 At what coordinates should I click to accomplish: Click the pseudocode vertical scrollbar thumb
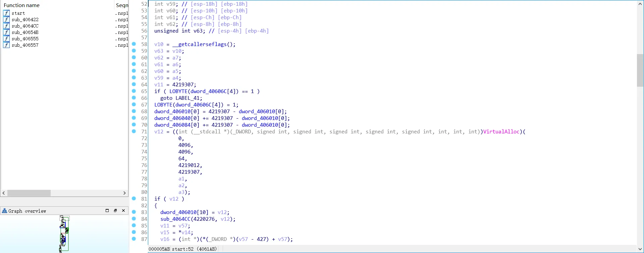640,70
